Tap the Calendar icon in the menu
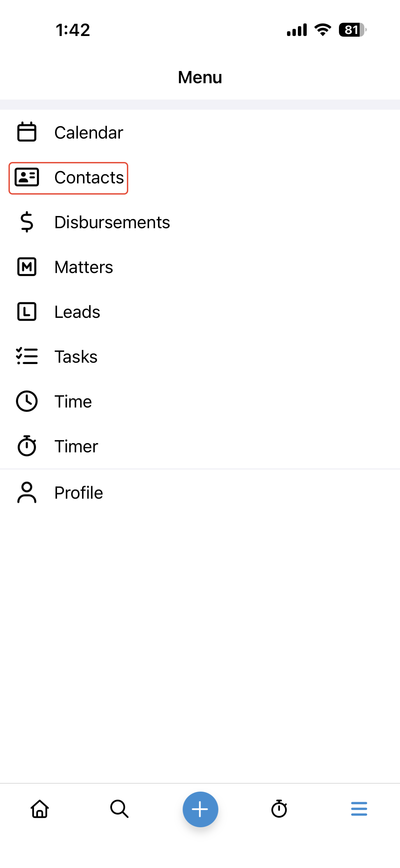This screenshot has height=868, width=400. (x=27, y=132)
